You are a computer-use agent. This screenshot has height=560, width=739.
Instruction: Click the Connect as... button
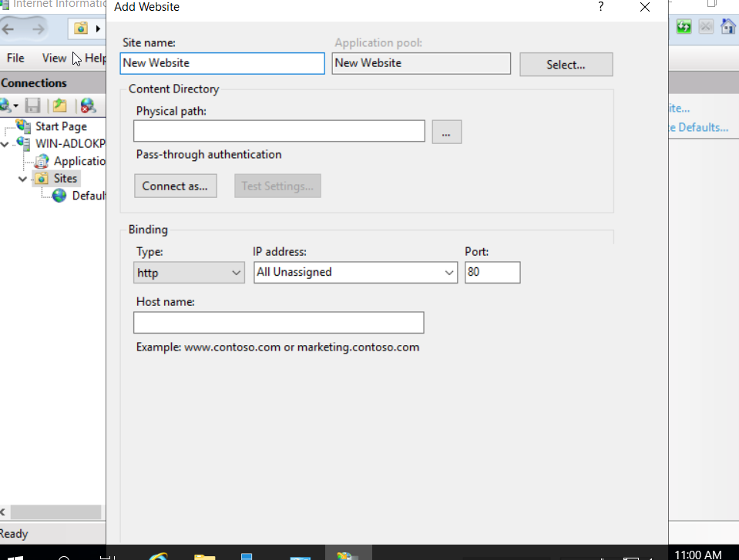click(175, 186)
